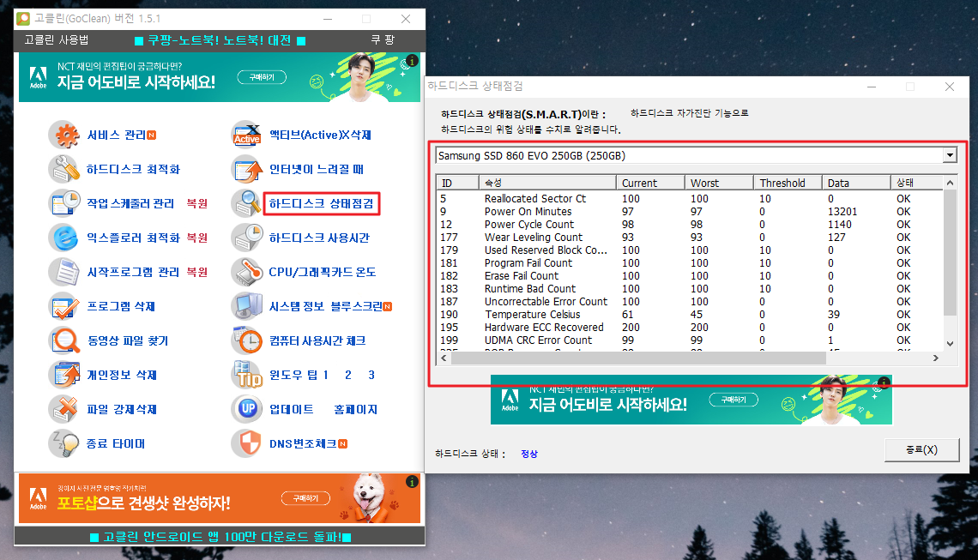Click the Data column header

(856, 183)
